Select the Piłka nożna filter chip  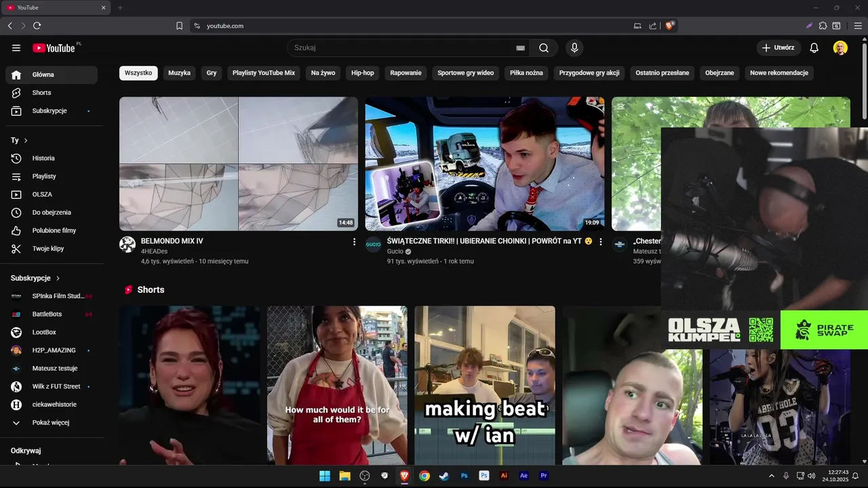click(x=526, y=73)
